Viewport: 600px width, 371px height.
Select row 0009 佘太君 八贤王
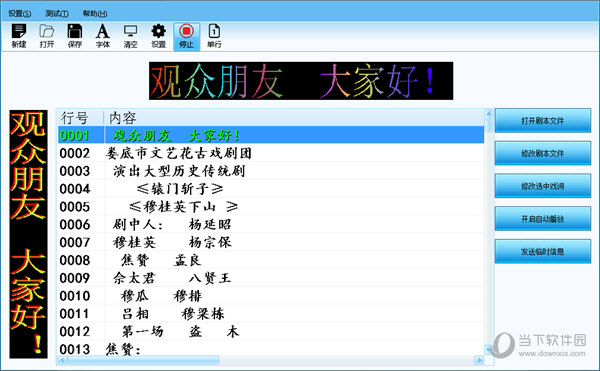(271, 278)
